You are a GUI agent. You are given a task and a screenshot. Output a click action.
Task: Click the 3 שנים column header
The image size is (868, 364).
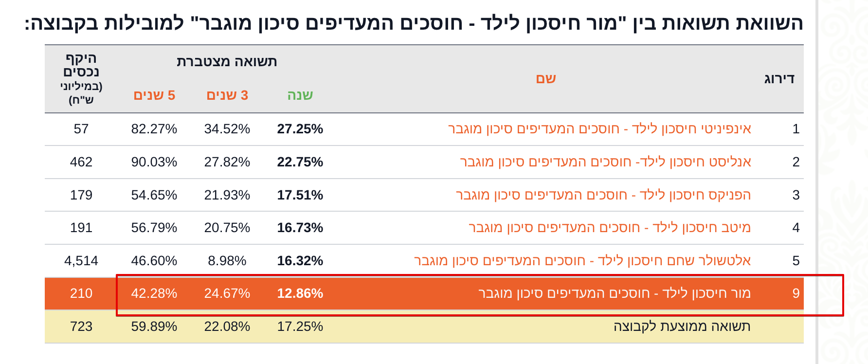coord(227,95)
